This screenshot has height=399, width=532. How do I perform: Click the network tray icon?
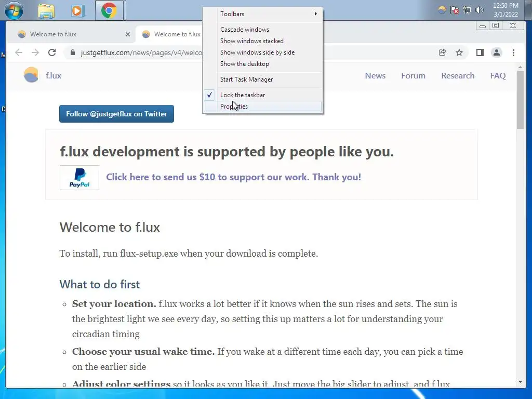pos(467,10)
